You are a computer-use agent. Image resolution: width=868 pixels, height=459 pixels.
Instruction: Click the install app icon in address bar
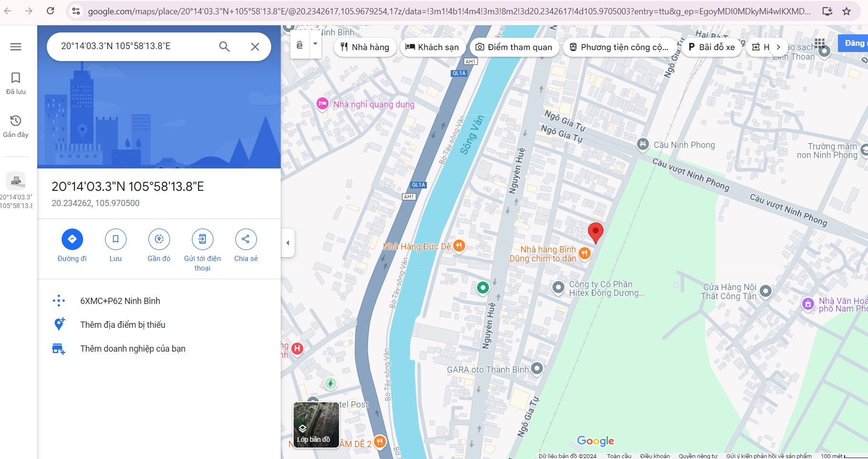point(827,11)
